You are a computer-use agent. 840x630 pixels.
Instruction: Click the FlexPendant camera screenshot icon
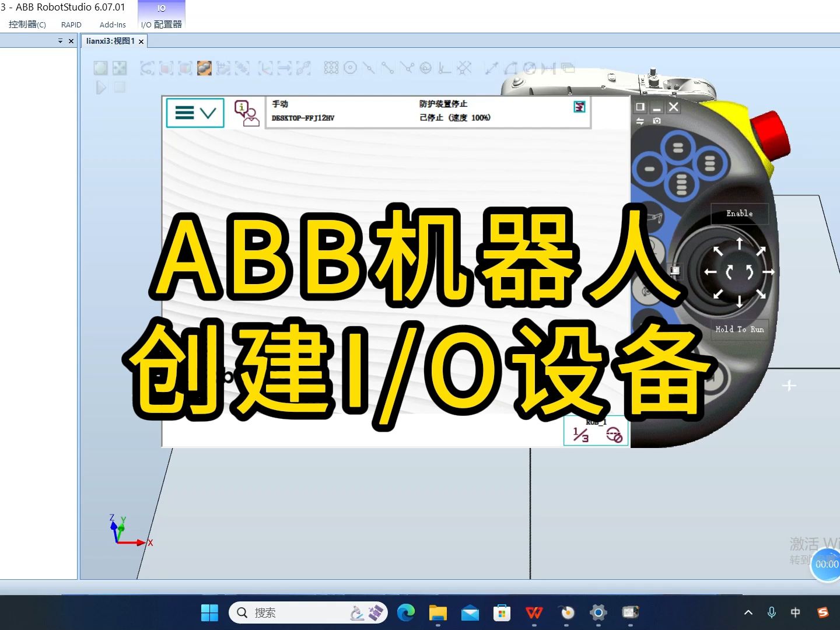coord(657,121)
